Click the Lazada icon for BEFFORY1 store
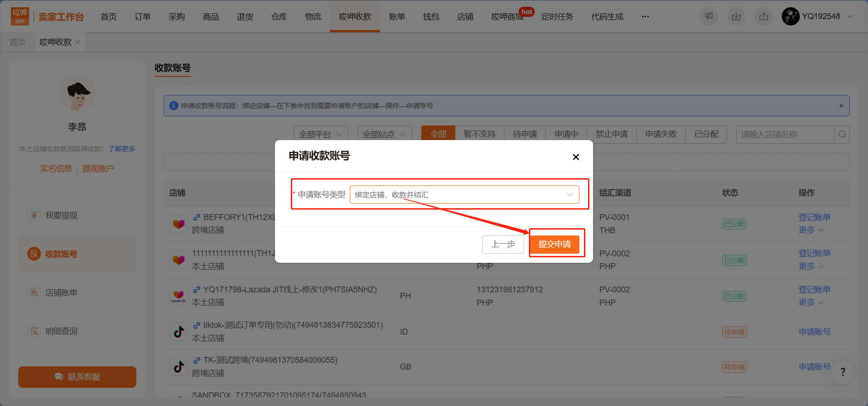868x406 pixels. tap(179, 224)
